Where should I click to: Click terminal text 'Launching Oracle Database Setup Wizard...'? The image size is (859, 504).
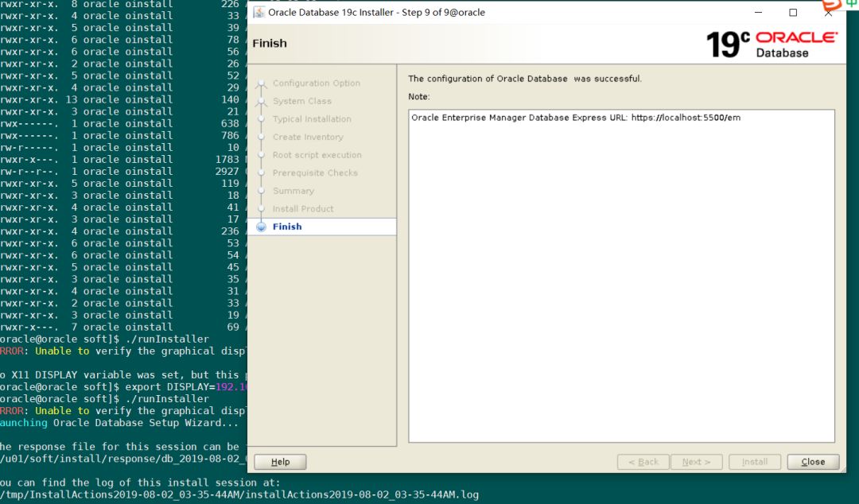[119, 423]
